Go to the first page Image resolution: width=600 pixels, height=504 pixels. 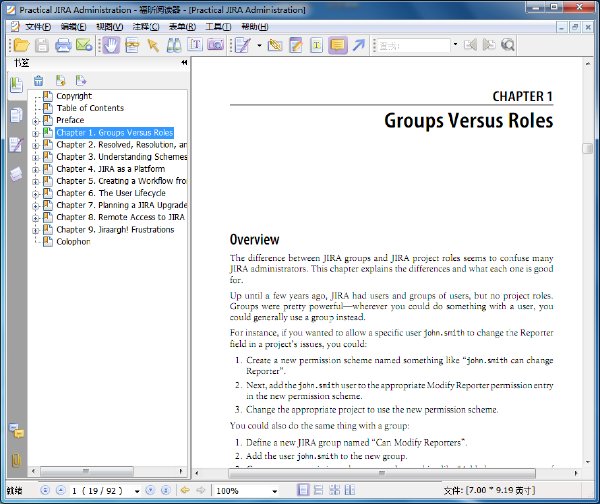45,490
